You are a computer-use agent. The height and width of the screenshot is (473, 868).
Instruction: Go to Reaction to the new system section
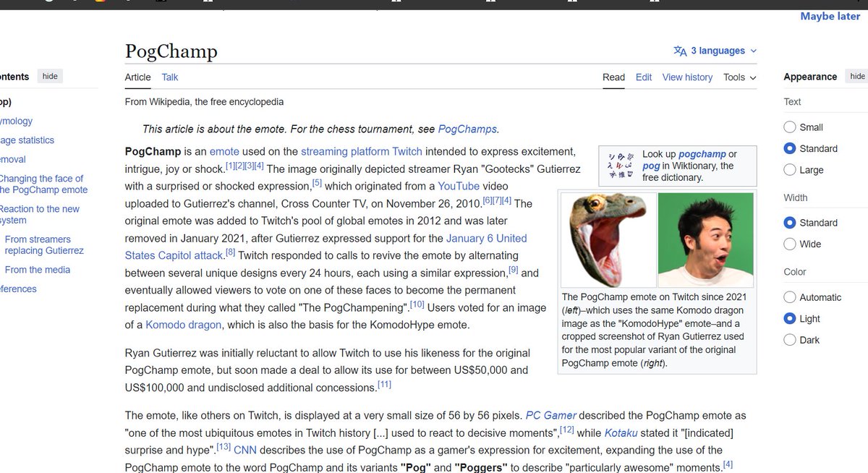(40, 215)
